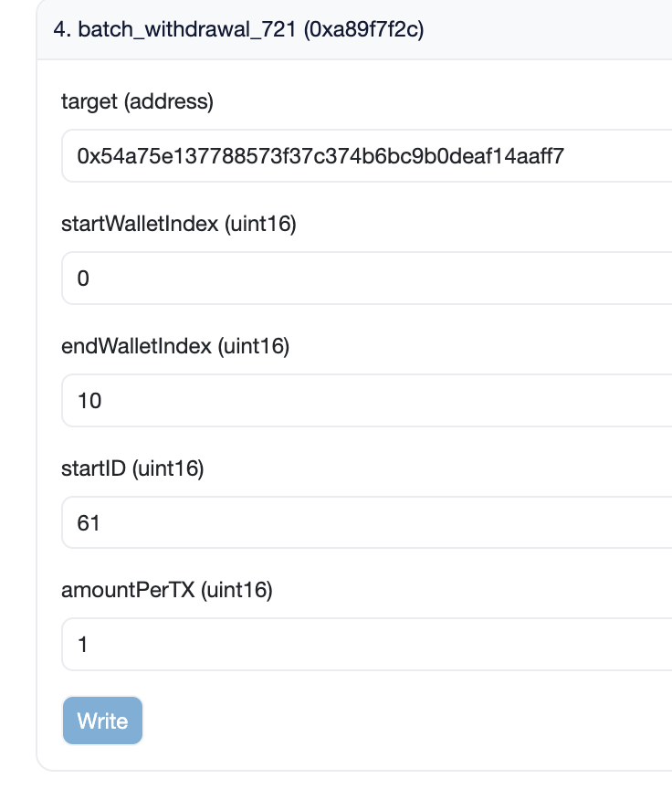The width and height of the screenshot is (672, 789).
Task: Focus the amountPerTX input field
Action: click(x=367, y=645)
